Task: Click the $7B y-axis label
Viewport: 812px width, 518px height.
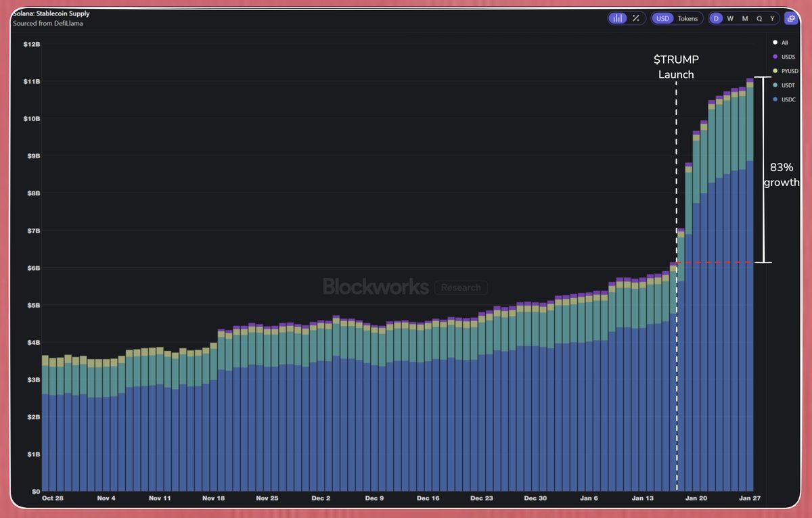Action: tap(34, 231)
